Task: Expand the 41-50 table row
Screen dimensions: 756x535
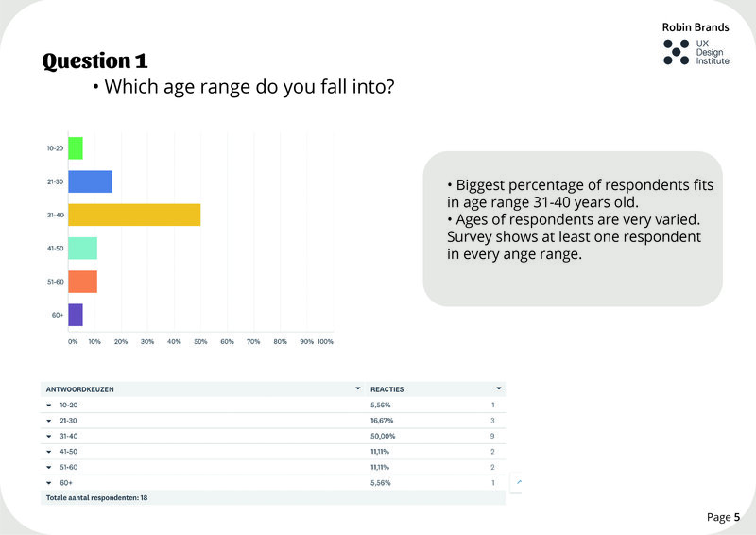Action: (x=48, y=451)
